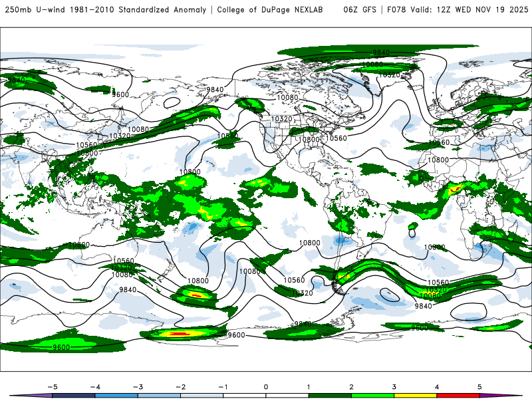Pick the bright green segment between 2 and 3
The height and width of the screenshot is (399, 532).
(x=373, y=396)
